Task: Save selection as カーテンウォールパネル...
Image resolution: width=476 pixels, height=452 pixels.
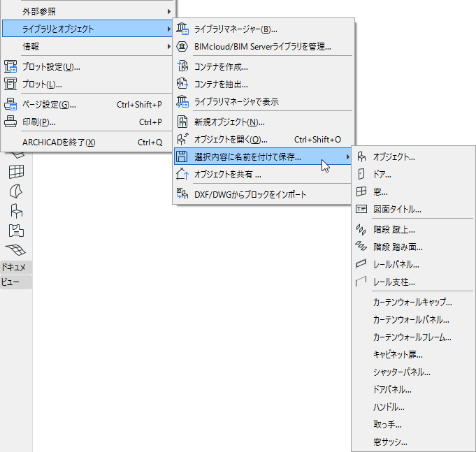Action: coord(414,320)
